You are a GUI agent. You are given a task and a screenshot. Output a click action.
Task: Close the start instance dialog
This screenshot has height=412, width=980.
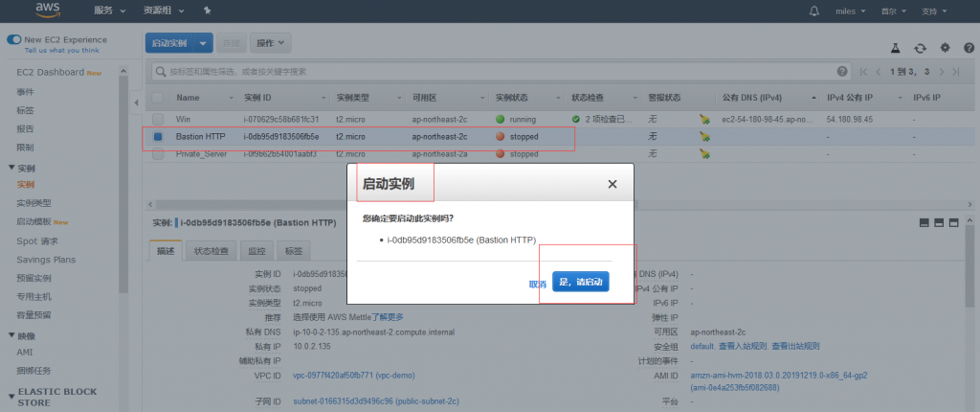pyautogui.click(x=612, y=184)
